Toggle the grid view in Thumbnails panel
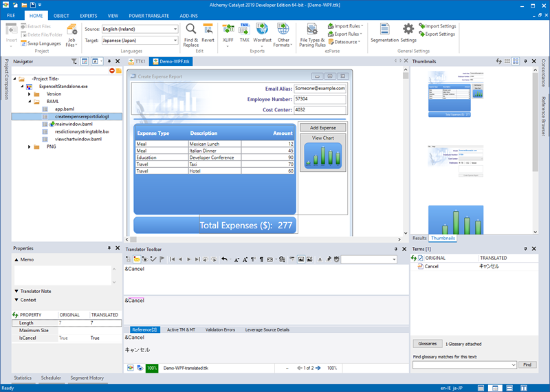 tap(516, 61)
